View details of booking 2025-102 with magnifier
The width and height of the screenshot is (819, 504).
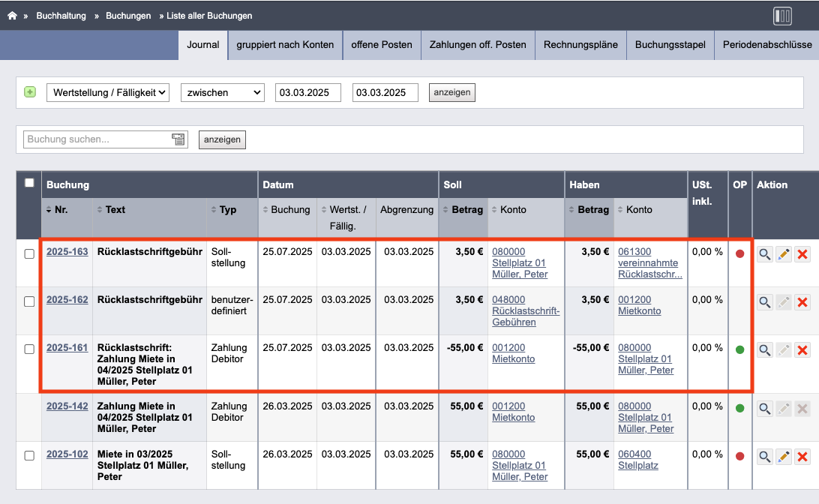coord(765,457)
